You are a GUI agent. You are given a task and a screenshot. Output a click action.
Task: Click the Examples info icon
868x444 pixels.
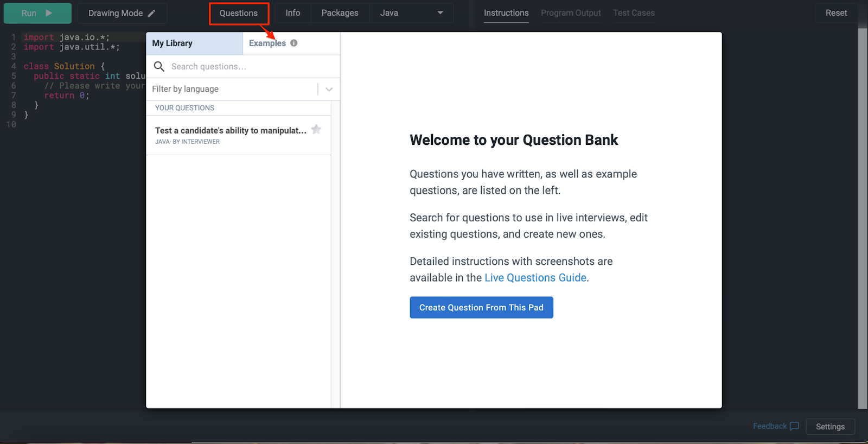click(293, 43)
